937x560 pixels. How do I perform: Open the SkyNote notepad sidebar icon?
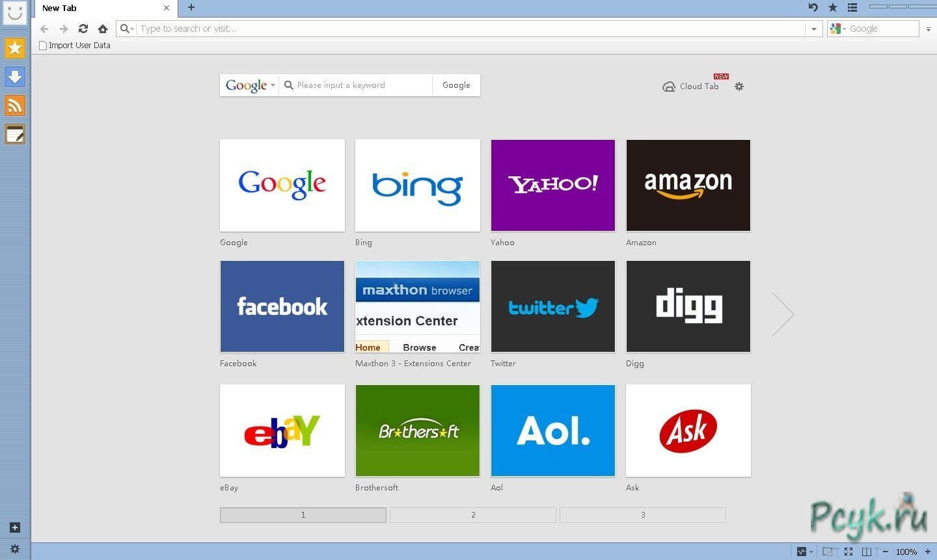[x=15, y=135]
